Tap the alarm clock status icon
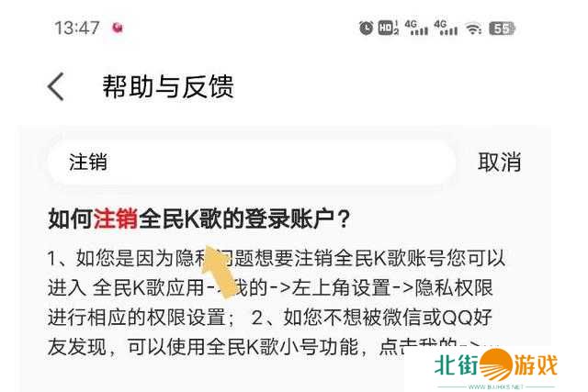The image size is (588, 392). 366,28
